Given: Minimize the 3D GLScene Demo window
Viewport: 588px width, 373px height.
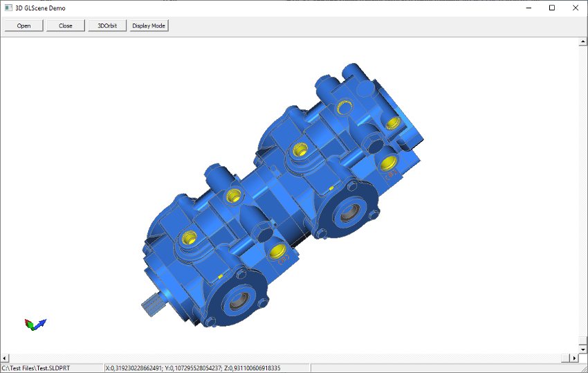Looking at the screenshot, I should (529, 8).
